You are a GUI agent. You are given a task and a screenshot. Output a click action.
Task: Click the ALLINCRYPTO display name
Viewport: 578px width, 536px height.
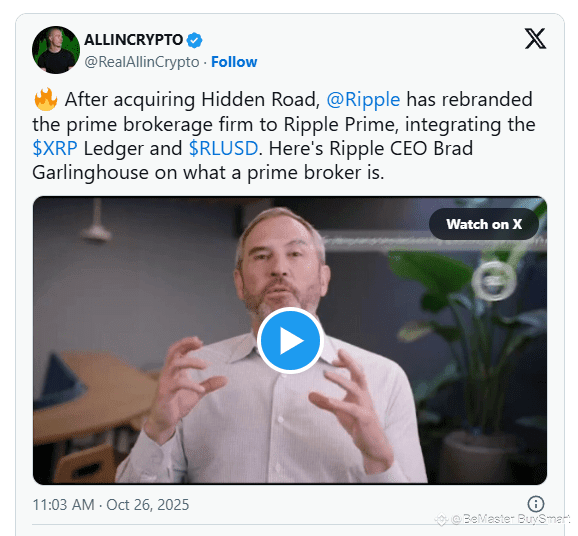coord(133,40)
